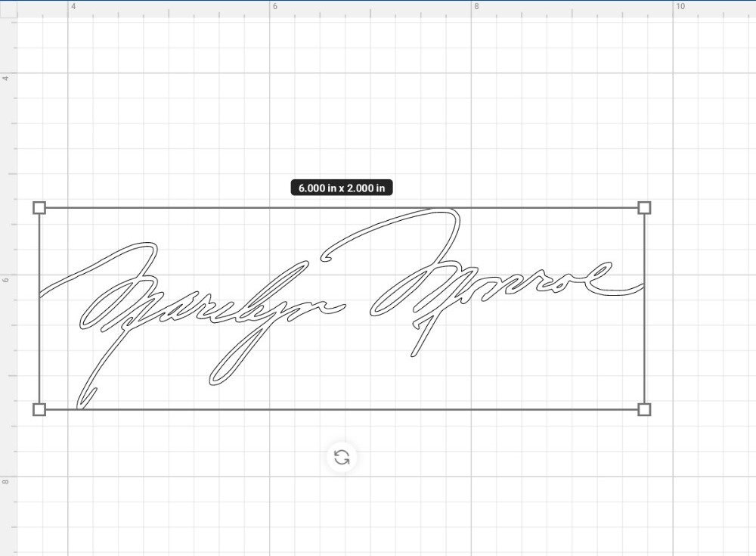Select the bottom-left resize handle
This screenshot has width=756, height=556.
point(39,410)
